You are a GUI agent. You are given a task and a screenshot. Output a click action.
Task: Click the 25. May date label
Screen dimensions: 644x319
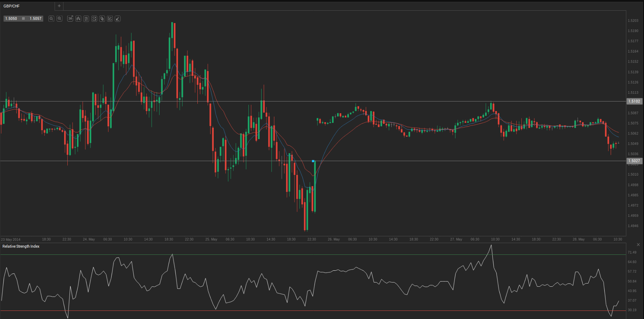(211, 240)
